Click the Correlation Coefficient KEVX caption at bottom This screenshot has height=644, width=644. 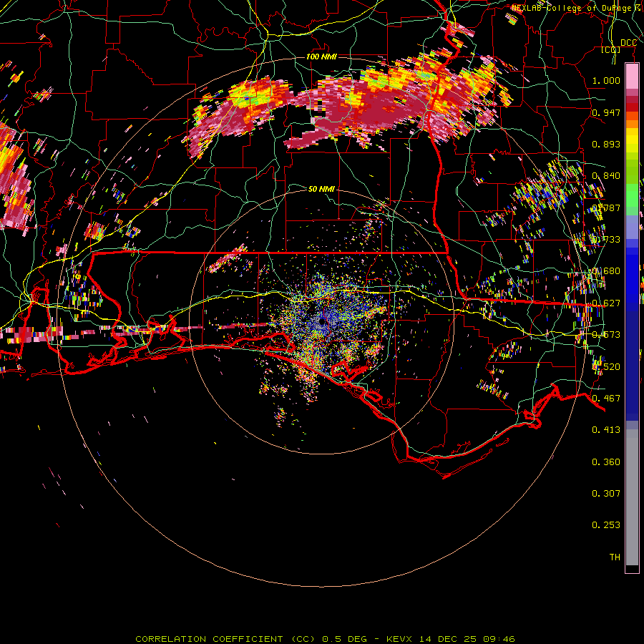(x=325, y=639)
